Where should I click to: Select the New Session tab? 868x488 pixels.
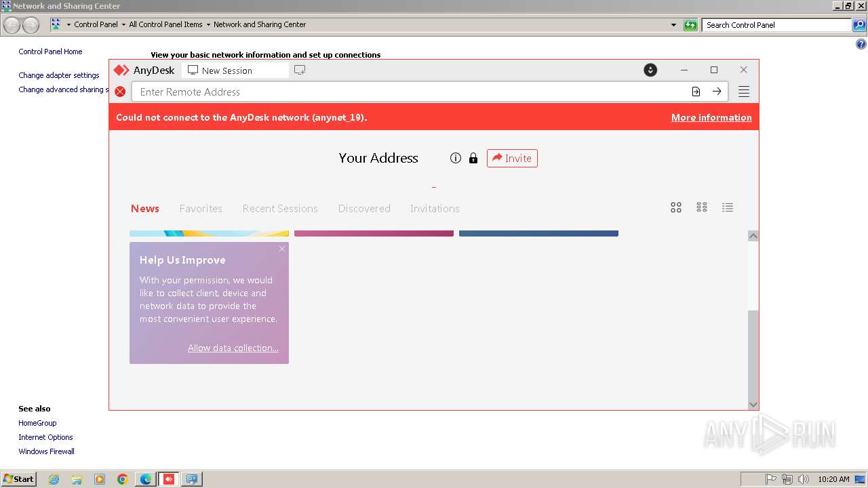click(235, 70)
